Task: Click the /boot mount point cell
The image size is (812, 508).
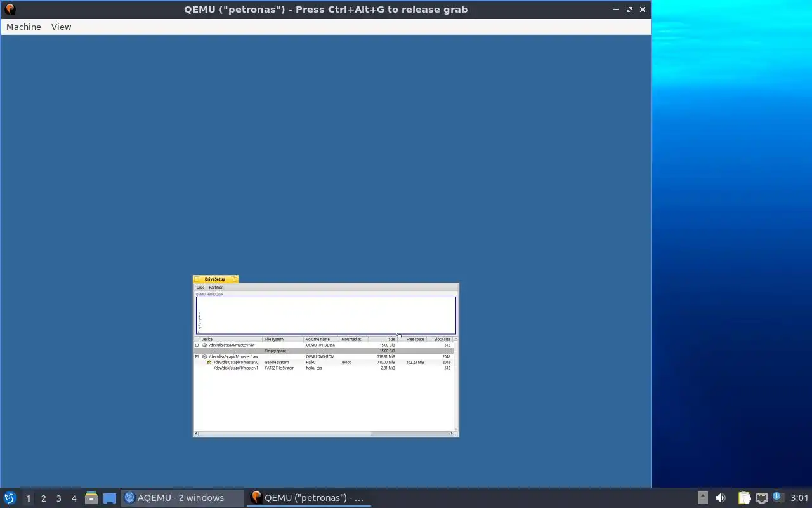Action: coord(346,362)
